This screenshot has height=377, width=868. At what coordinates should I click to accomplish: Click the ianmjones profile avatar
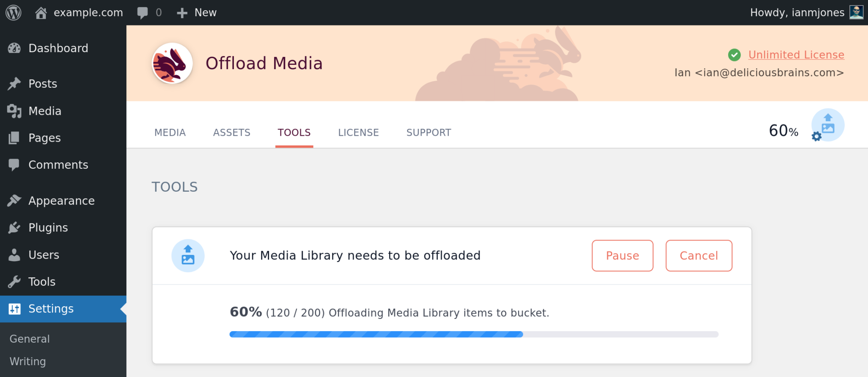pos(856,12)
